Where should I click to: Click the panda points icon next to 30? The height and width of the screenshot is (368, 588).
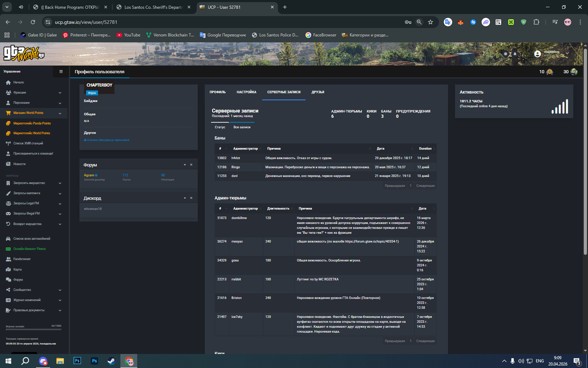[x=574, y=72]
